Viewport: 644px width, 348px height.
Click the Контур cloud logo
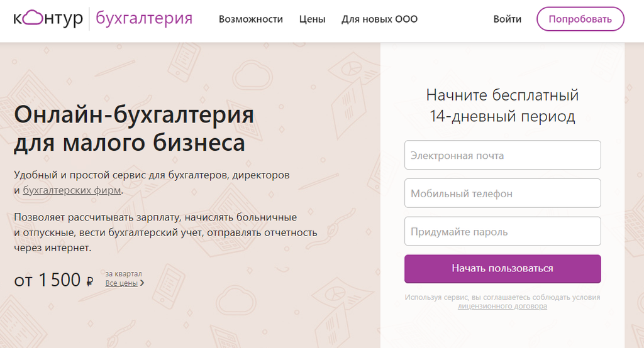click(x=48, y=18)
